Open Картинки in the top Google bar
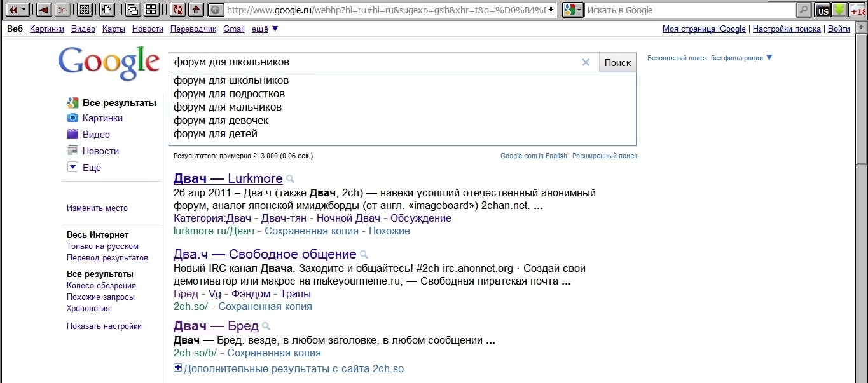The width and height of the screenshot is (868, 383). point(47,29)
